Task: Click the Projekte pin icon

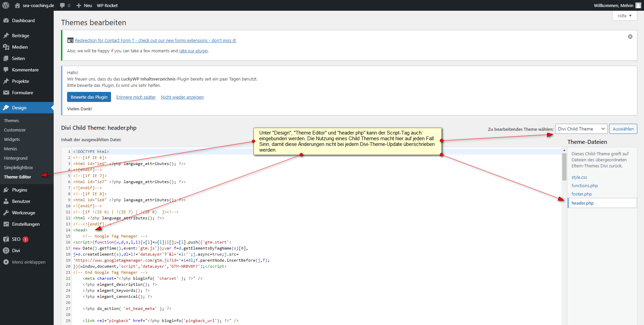Action: [6, 81]
